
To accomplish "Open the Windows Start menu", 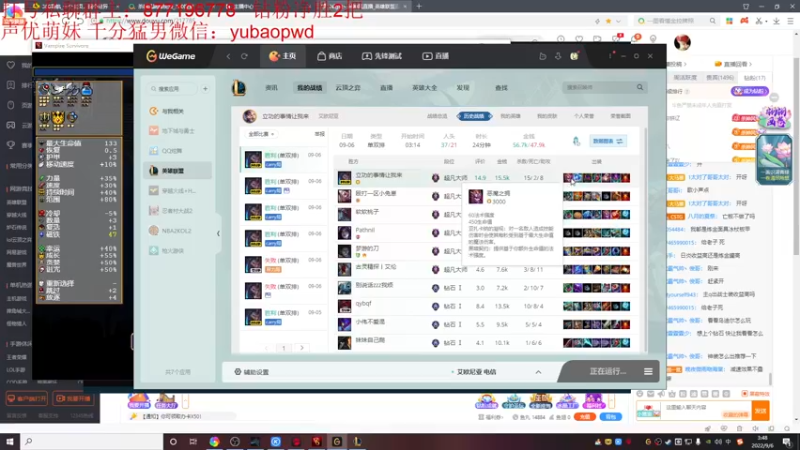I will click(9, 441).
